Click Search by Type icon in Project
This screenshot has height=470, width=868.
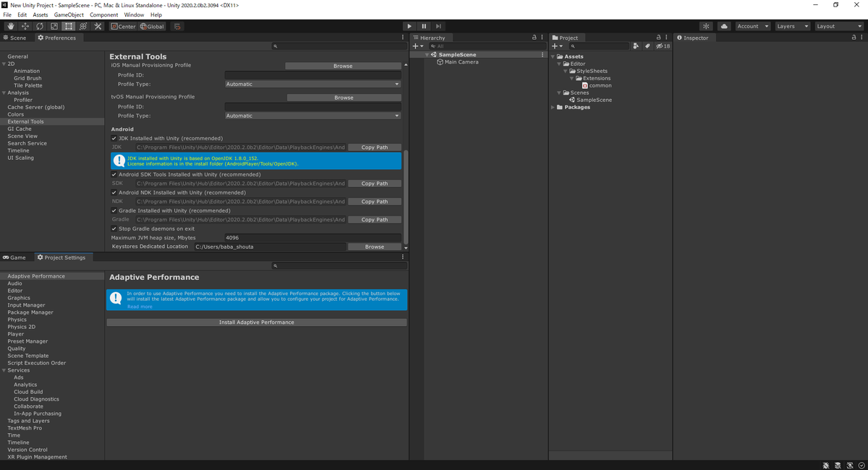636,46
